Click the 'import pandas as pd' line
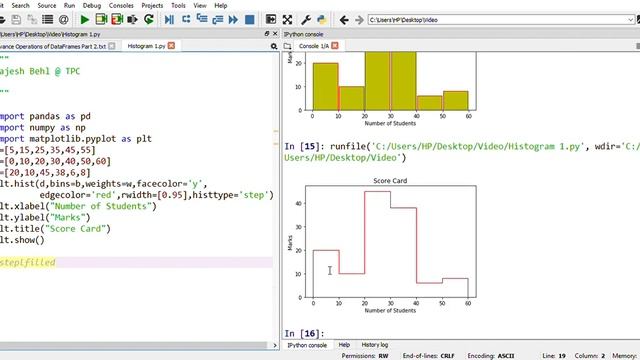The image size is (640, 360). (x=45, y=116)
